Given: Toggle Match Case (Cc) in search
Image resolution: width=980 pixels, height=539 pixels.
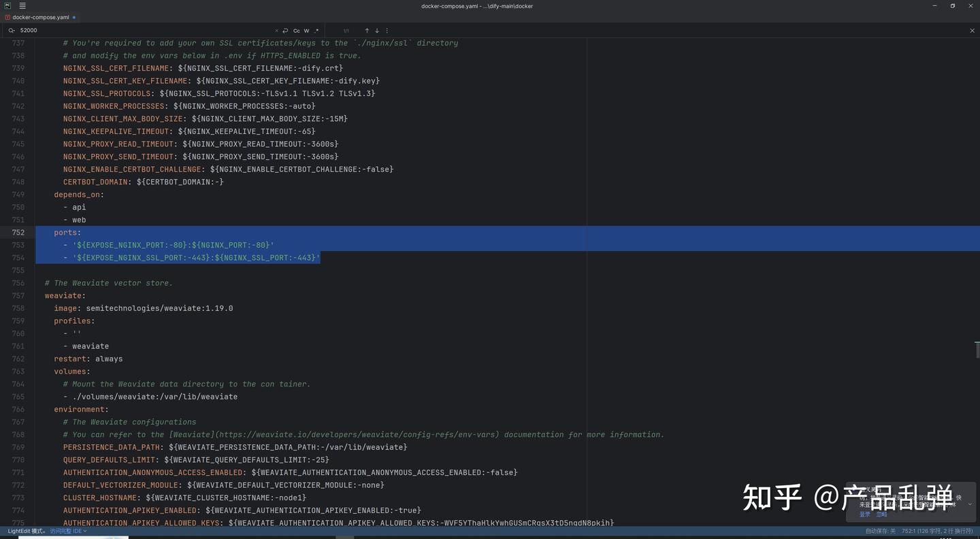Looking at the screenshot, I should pyautogui.click(x=297, y=31).
